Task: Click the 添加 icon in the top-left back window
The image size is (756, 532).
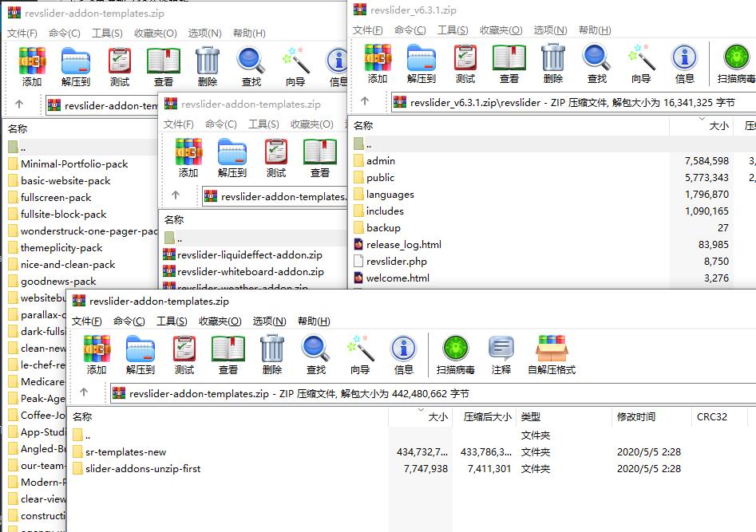Action: (32, 67)
